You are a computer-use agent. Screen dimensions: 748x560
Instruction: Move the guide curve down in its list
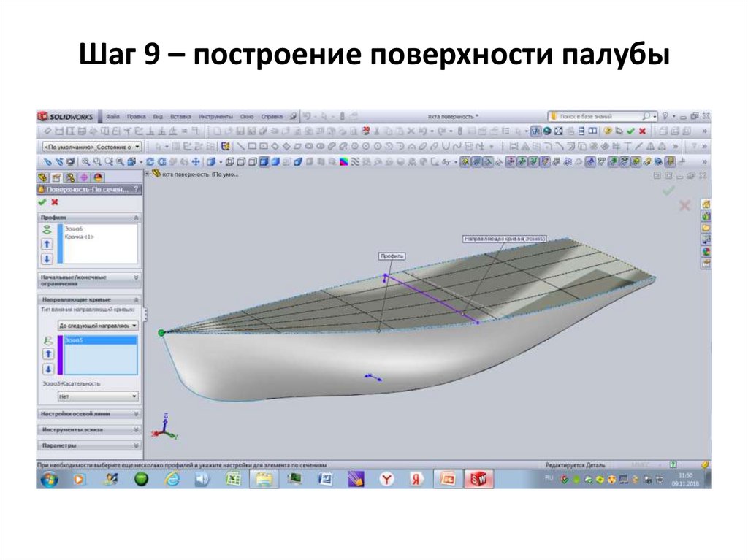(x=47, y=369)
